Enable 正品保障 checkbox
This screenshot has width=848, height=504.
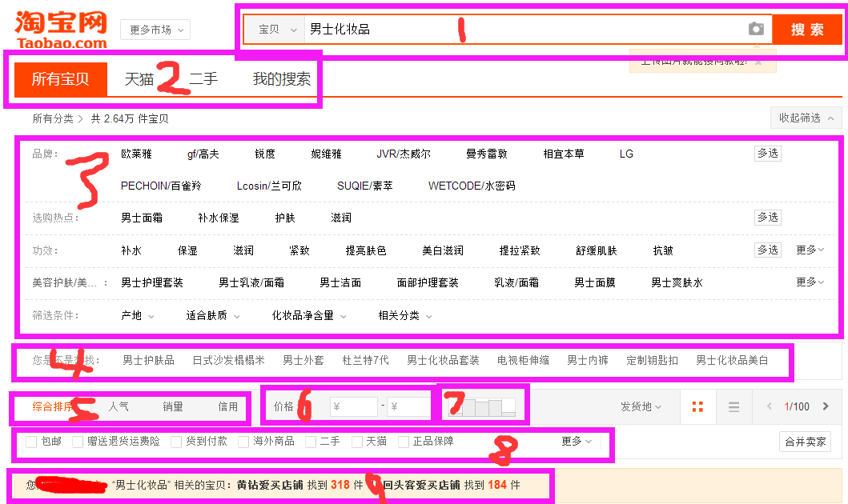click(404, 442)
